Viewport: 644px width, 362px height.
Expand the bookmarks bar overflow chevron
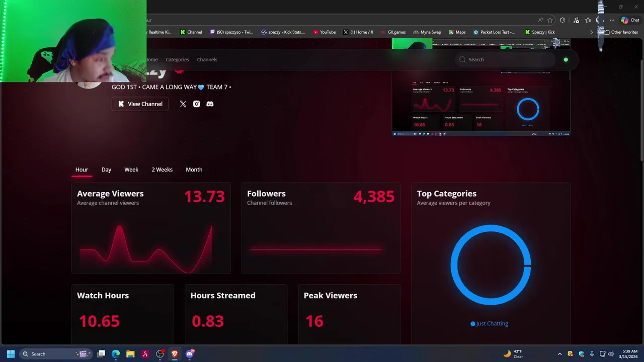click(x=591, y=32)
